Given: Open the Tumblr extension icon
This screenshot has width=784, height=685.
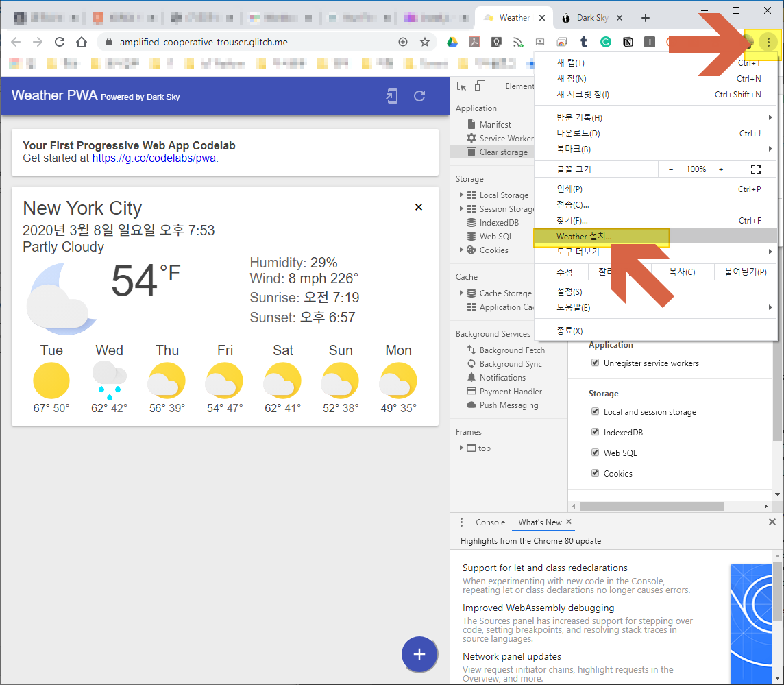Looking at the screenshot, I should tap(583, 42).
